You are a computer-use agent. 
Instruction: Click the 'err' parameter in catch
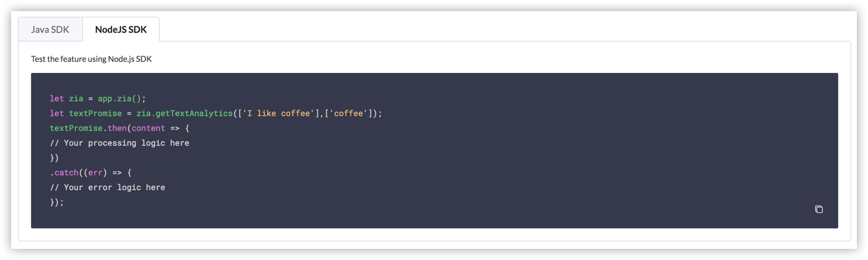pos(96,173)
